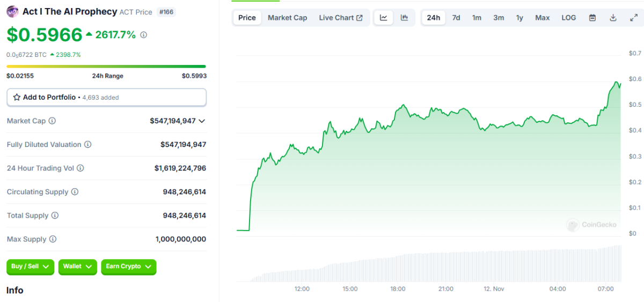
Task: Select the 24h time range
Action: click(x=433, y=18)
